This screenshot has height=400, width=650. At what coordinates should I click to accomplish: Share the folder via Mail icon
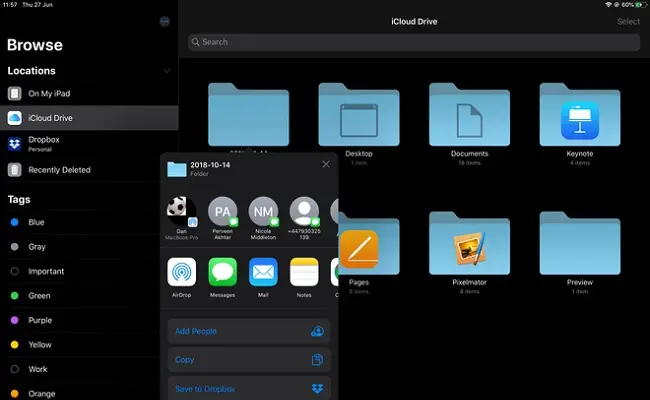pyautogui.click(x=263, y=272)
